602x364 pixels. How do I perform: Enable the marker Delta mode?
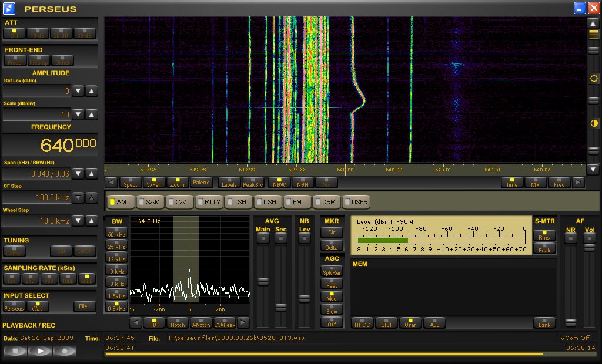tap(332, 245)
